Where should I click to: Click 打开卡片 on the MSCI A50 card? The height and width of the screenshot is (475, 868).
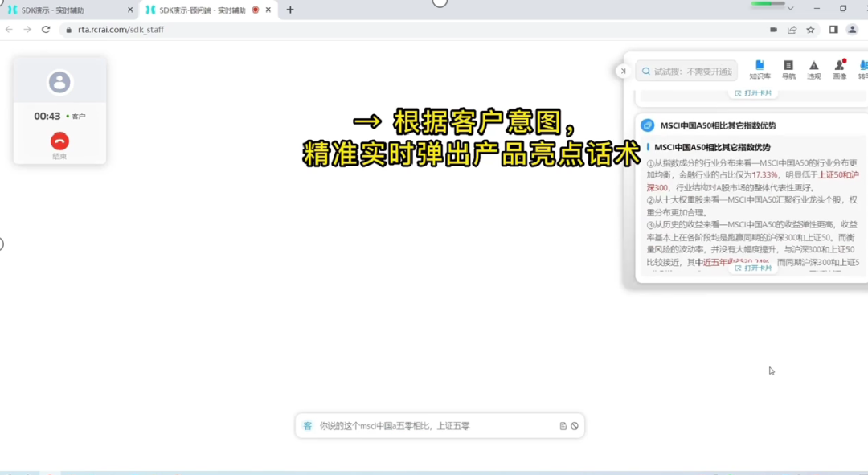(753, 268)
